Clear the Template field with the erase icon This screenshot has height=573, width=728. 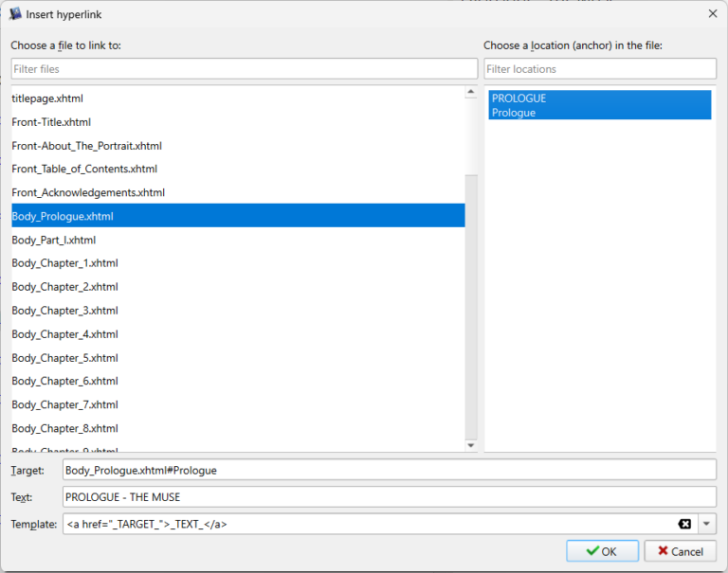684,525
